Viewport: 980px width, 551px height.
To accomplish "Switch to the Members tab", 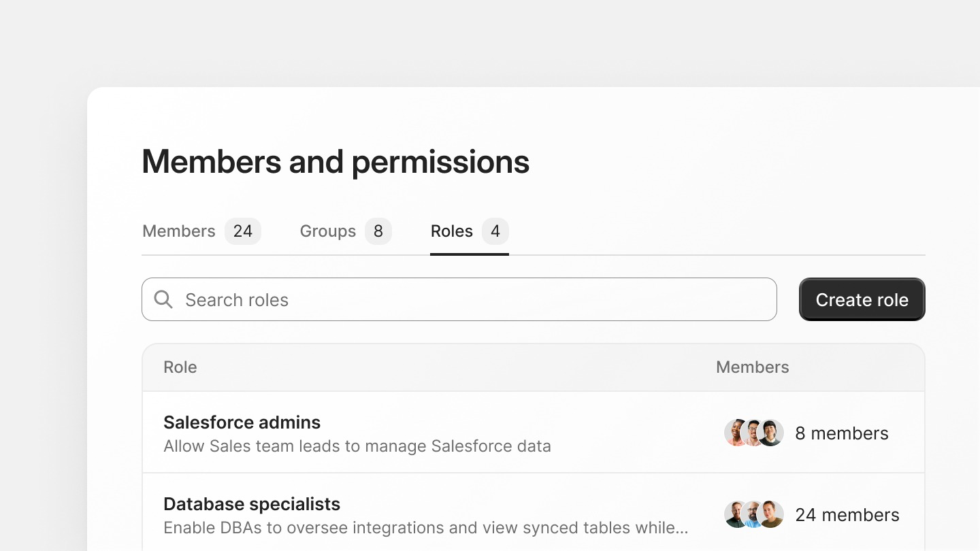I will pos(179,231).
